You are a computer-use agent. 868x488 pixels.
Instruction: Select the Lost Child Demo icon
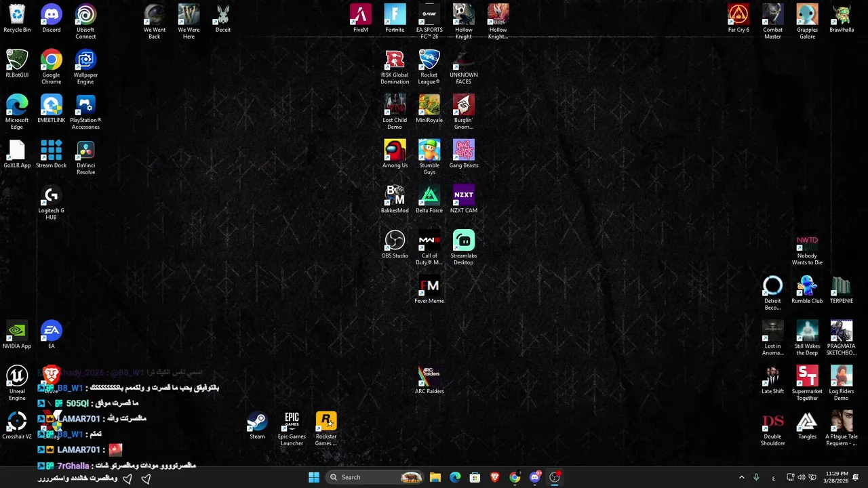395,113
